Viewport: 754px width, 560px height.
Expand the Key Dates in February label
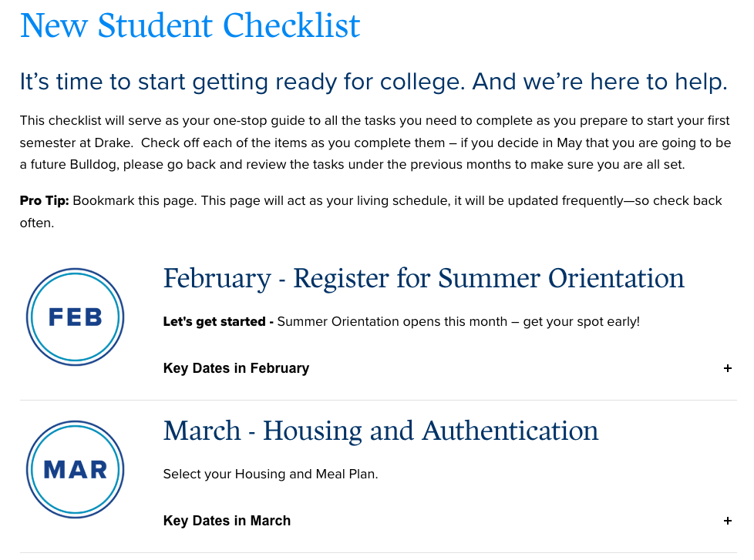[236, 368]
